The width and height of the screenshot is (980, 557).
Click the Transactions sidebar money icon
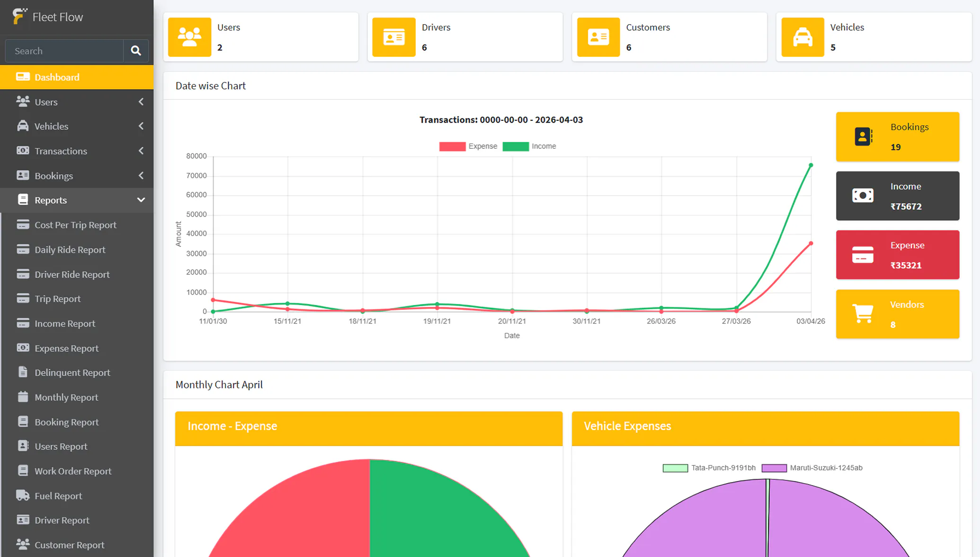tap(23, 151)
